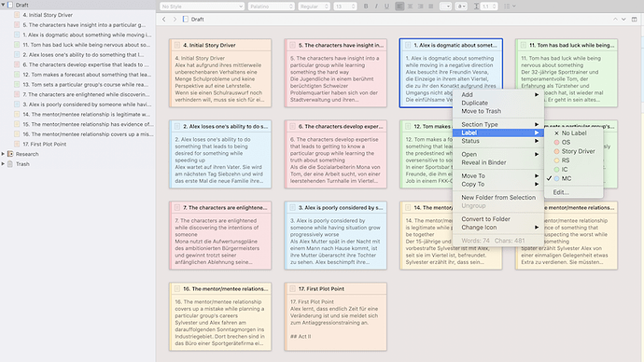Open the Move To submenu
This screenshot has width=644, height=362.
pyautogui.click(x=497, y=175)
